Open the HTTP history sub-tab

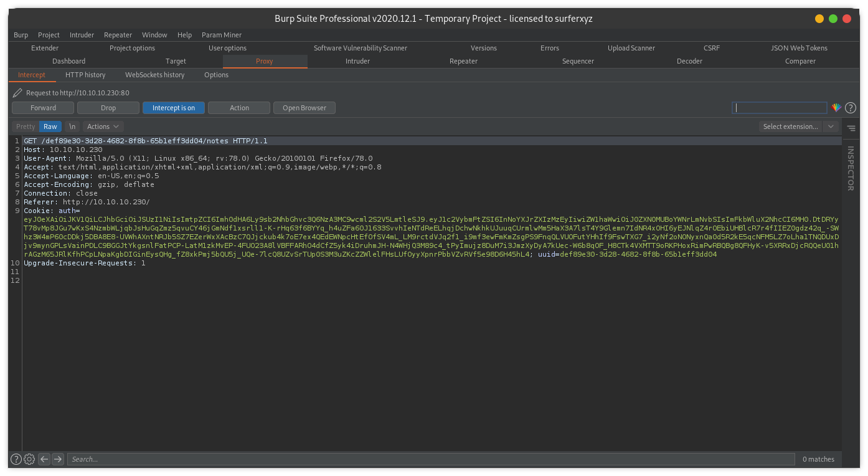tap(85, 75)
